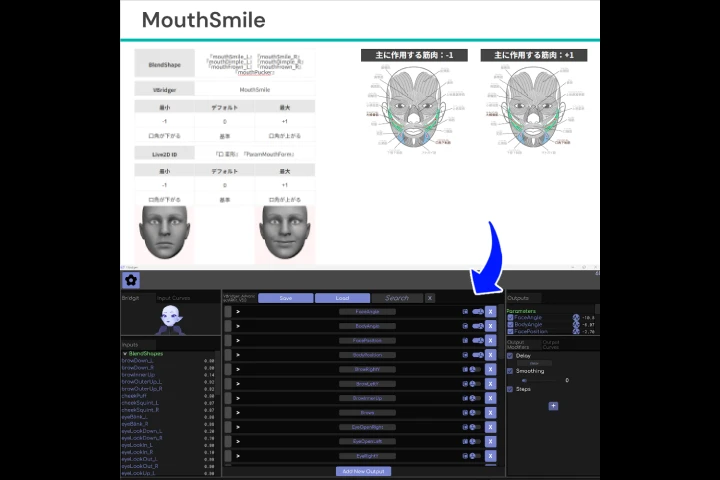Click the small square icon in FacePosition row

click(x=465, y=340)
